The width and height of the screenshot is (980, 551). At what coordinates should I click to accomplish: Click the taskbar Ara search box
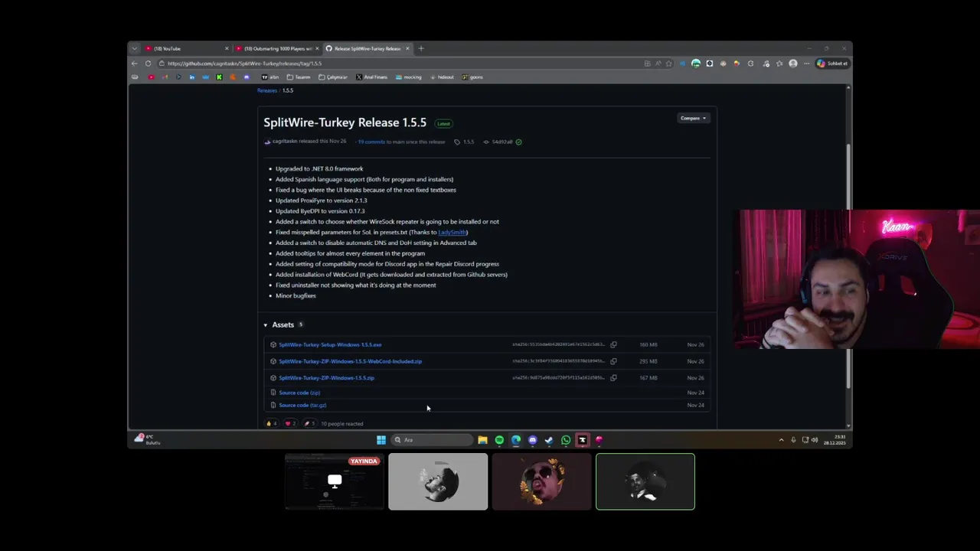point(432,440)
